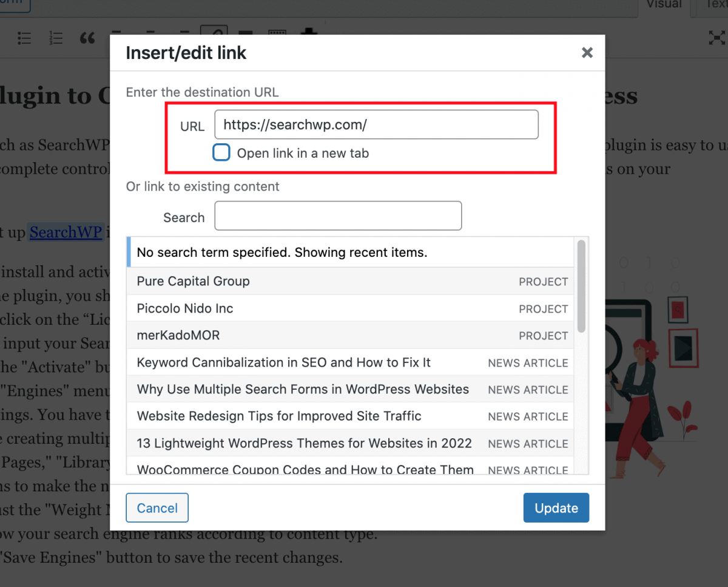Click the Cancel button
This screenshot has width=728, height=587.
(x=157, y=508)
